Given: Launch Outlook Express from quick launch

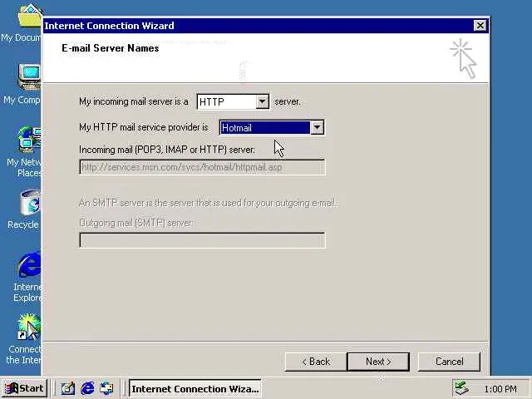Looking at the screenshot, I should tap(106, 388).
